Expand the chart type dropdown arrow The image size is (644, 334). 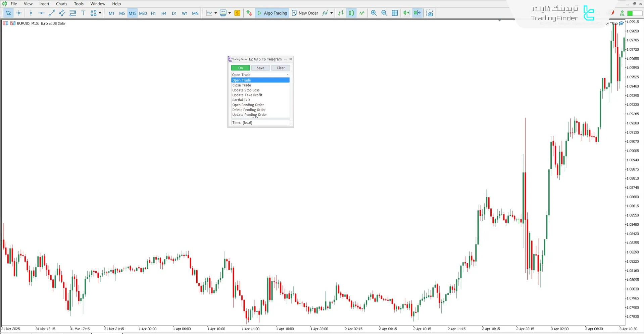215,13
